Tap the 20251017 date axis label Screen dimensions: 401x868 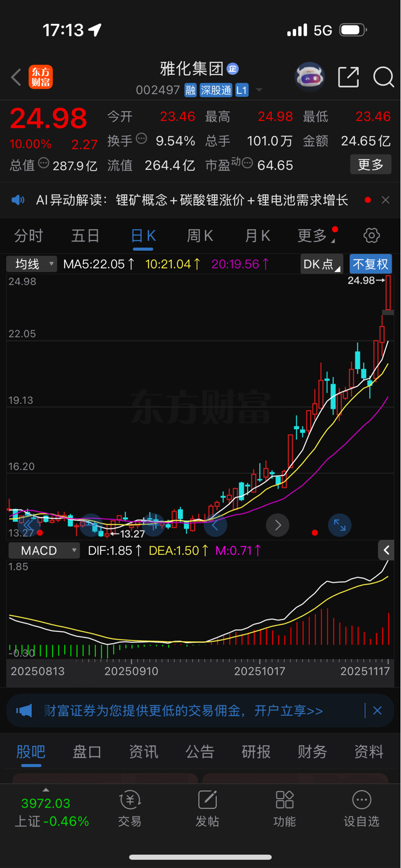click(260, 671)
